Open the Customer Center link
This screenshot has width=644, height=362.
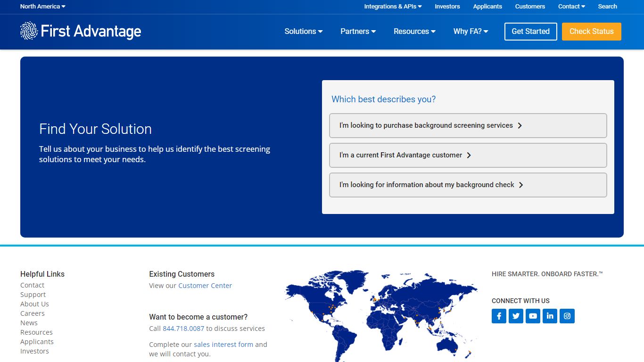click(205, 286)
